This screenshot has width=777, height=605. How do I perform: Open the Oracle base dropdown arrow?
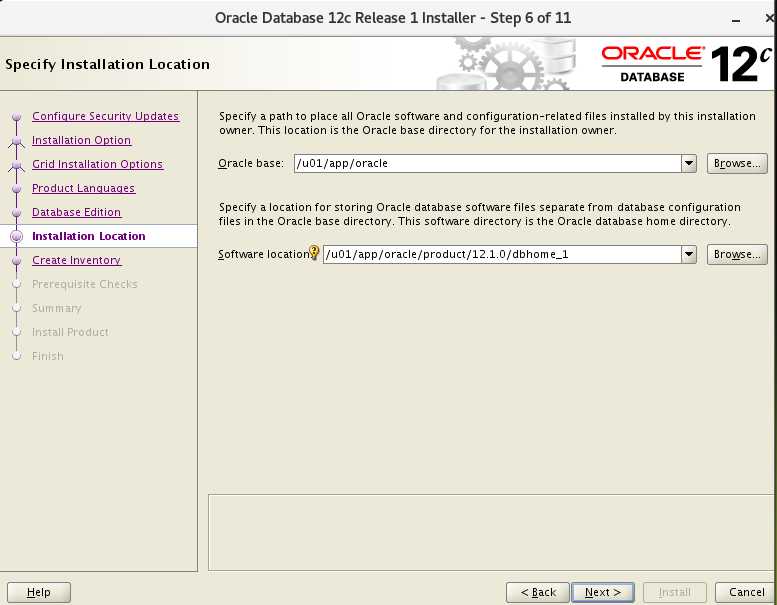pos(689,164)
